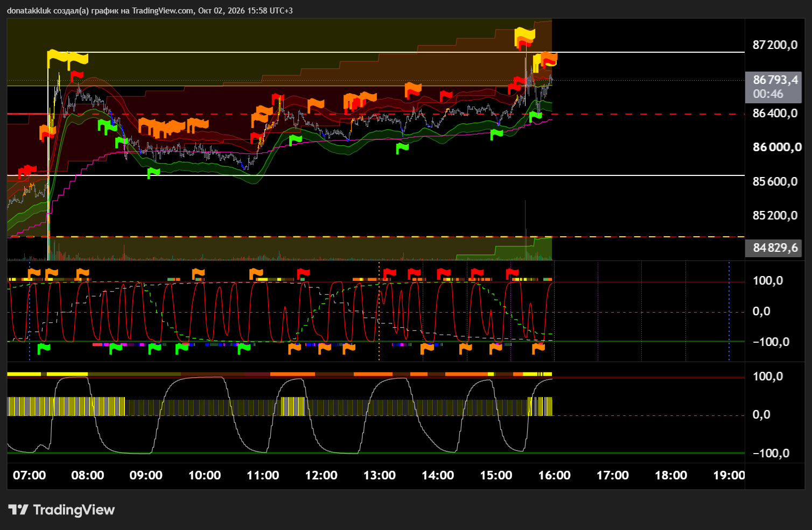
Task: Click the TradingView logo at bottom
Action: click(x=61, y=510)
